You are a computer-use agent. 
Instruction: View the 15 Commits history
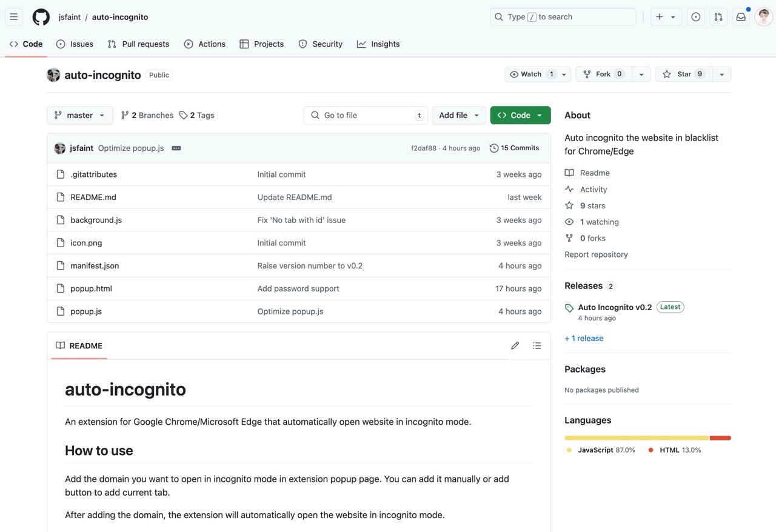pos(515,148)
